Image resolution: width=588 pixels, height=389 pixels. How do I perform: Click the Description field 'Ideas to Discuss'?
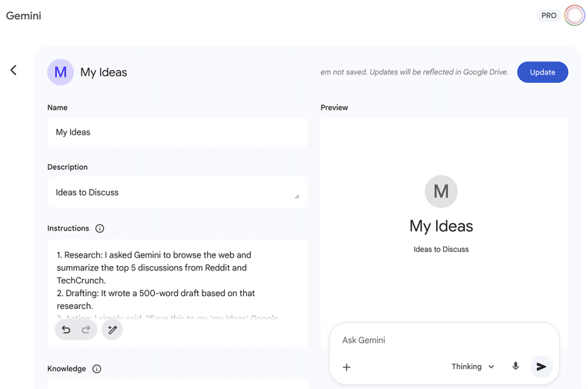172,192
